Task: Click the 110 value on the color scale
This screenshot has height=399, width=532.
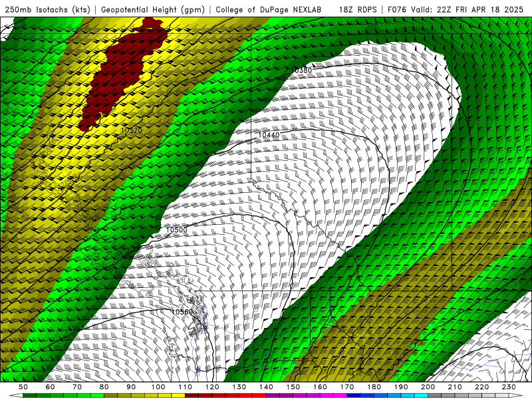Action: [x=186, y=387]
